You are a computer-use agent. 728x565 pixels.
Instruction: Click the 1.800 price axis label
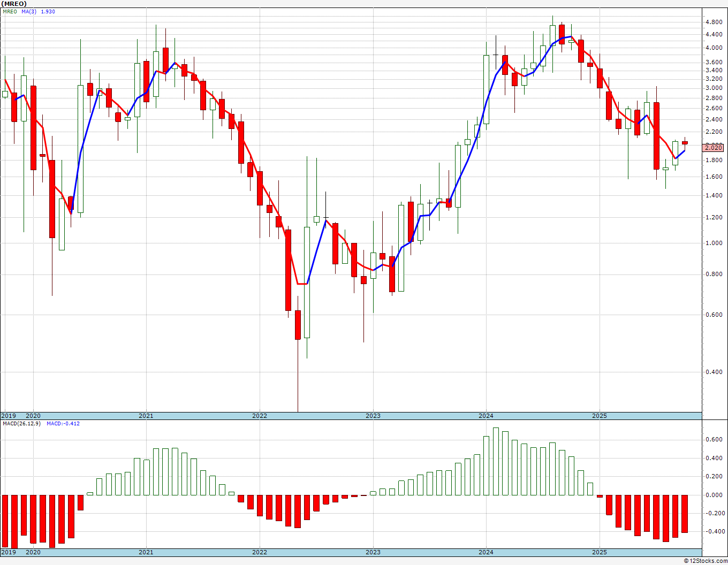point(714,161)
